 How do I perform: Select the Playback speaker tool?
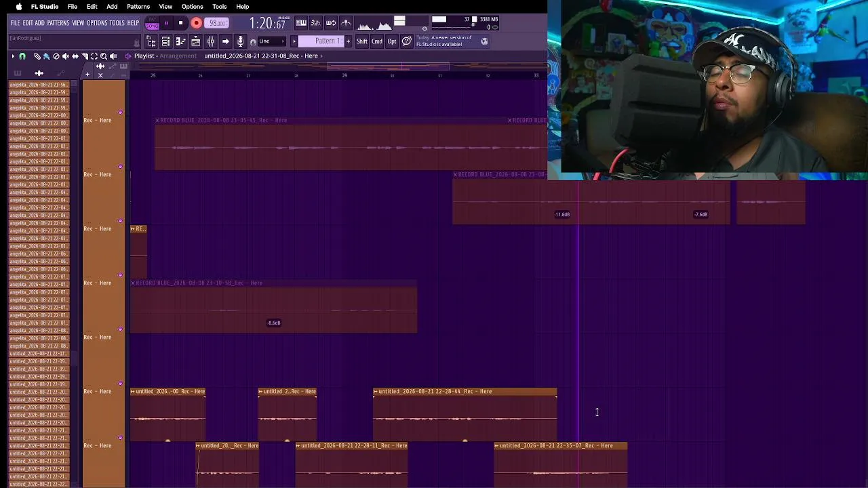coord(113,56)
